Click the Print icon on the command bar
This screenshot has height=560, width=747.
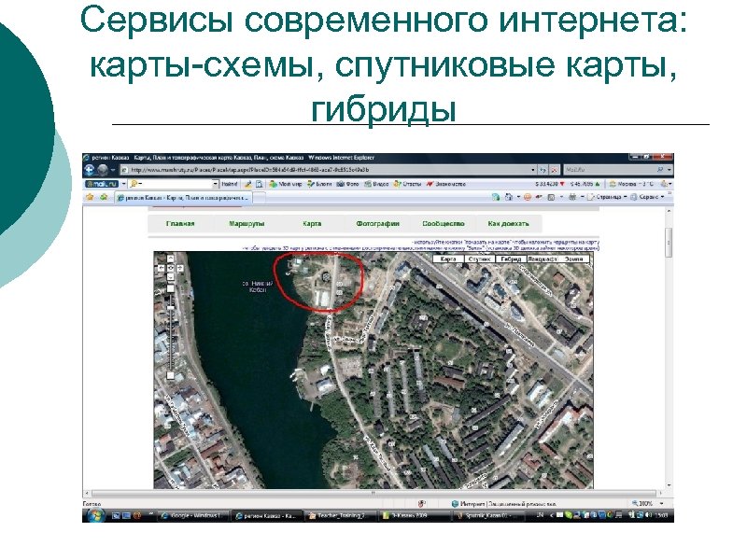click(x=571, y=198)
